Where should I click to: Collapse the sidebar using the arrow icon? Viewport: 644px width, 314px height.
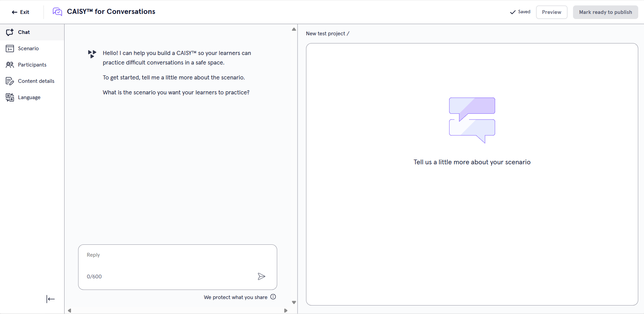coord(51,299)
